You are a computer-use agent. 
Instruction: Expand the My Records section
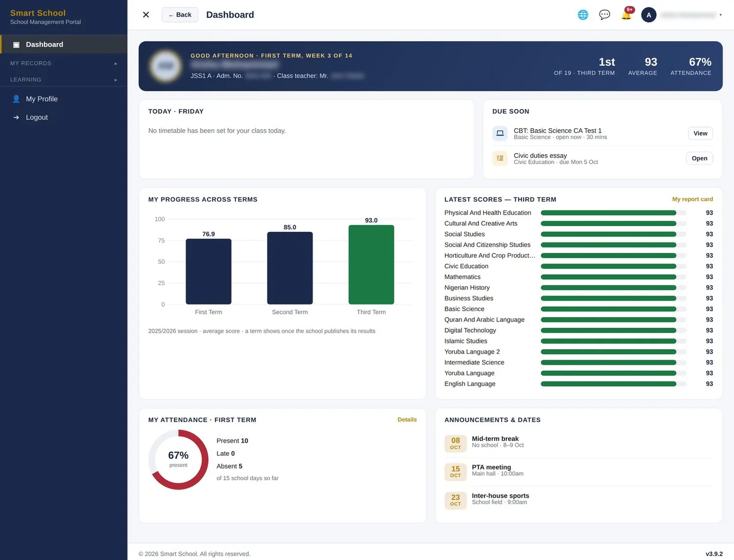coord(64,63)
